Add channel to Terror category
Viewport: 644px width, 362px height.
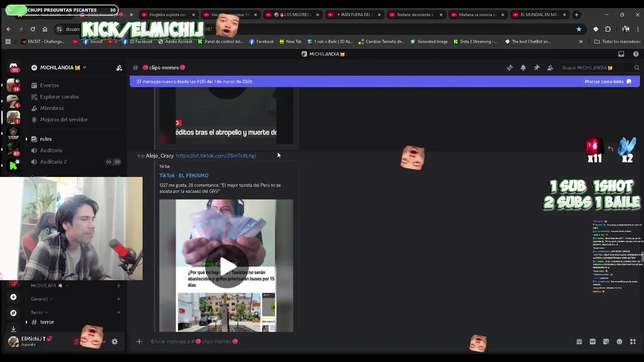[x=119, y=313]
